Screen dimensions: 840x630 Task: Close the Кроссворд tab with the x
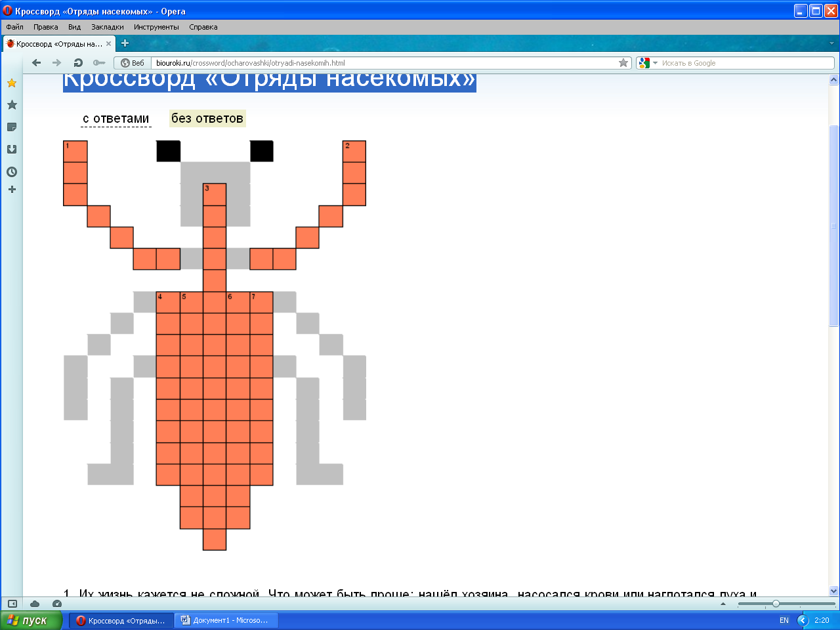pyautogui.click(x=109, y=44)
